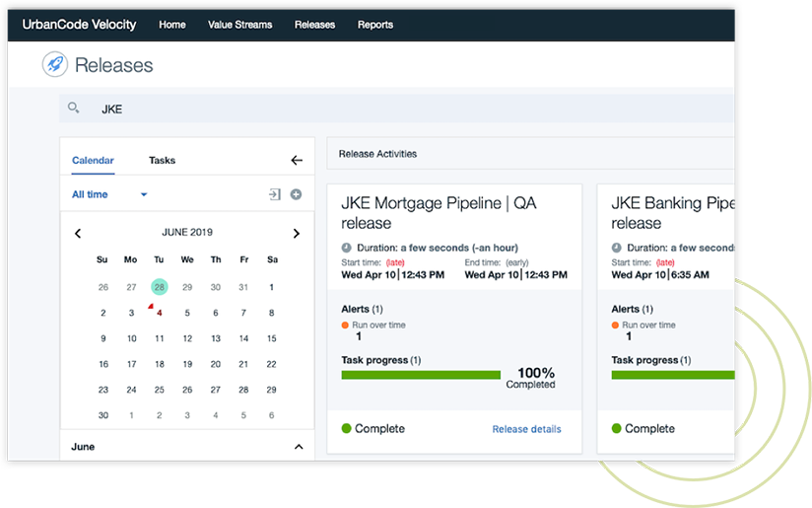This screenshot has height=508, width=812.
Task: Open the Reports menu
Action: click(x=375, y=25)
